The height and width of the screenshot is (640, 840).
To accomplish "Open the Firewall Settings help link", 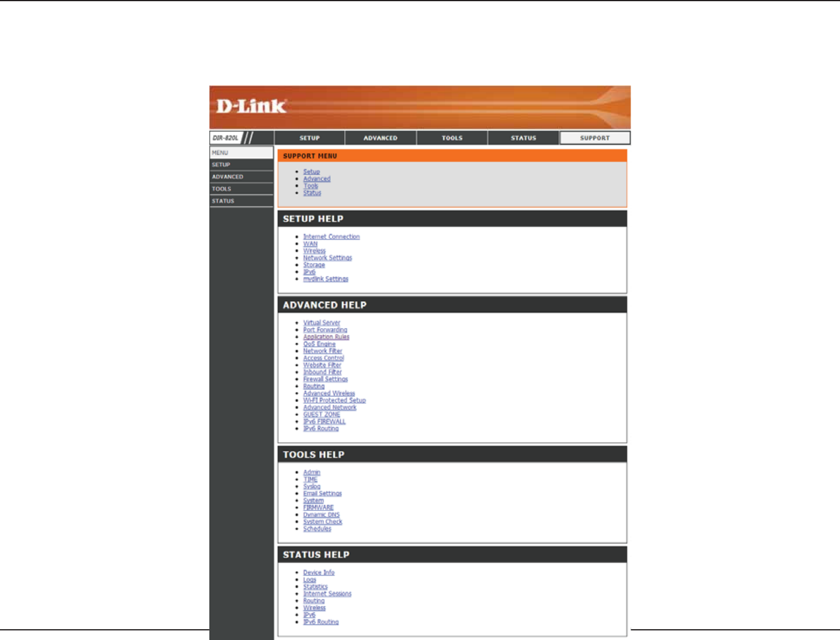I will (x=326, y=379).
